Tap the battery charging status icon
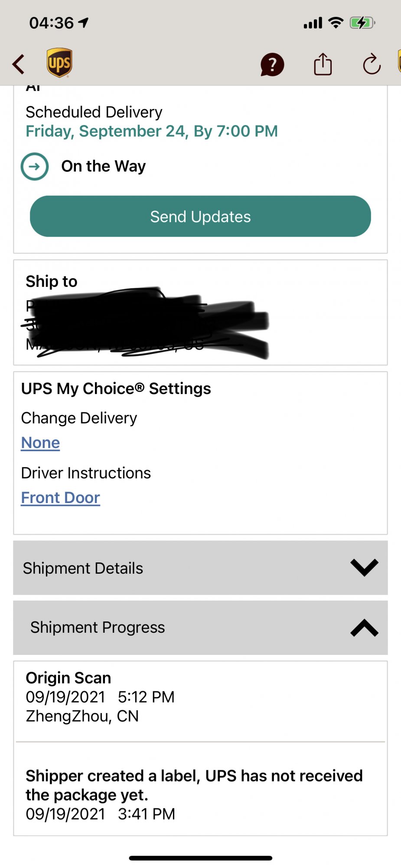 tap(362, 23)
